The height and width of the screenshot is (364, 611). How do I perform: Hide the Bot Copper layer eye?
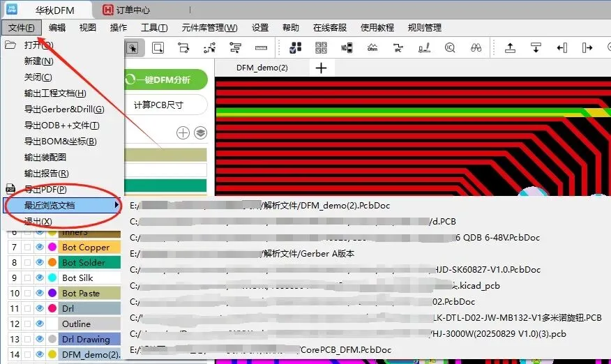tap(39, 247)
